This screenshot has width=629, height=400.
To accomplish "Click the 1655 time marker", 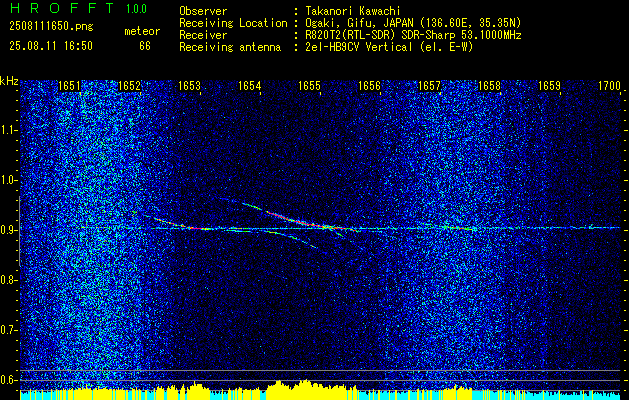I will pyautogui.click(x=309, y=85).
